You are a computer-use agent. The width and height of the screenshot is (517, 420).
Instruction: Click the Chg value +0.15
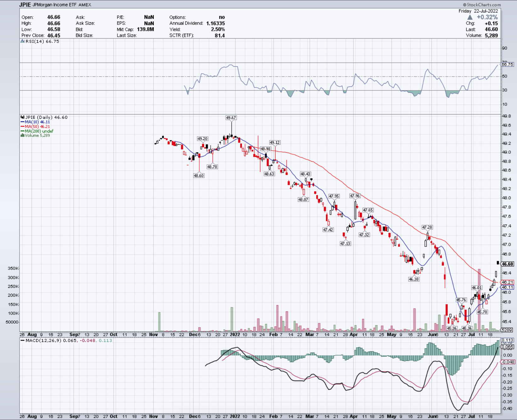pos(491,23)
